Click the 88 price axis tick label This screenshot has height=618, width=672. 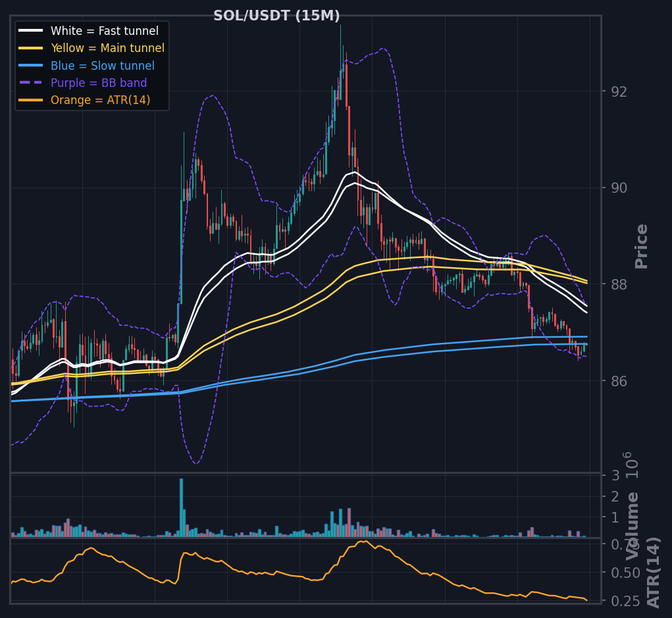click(619, 284)
